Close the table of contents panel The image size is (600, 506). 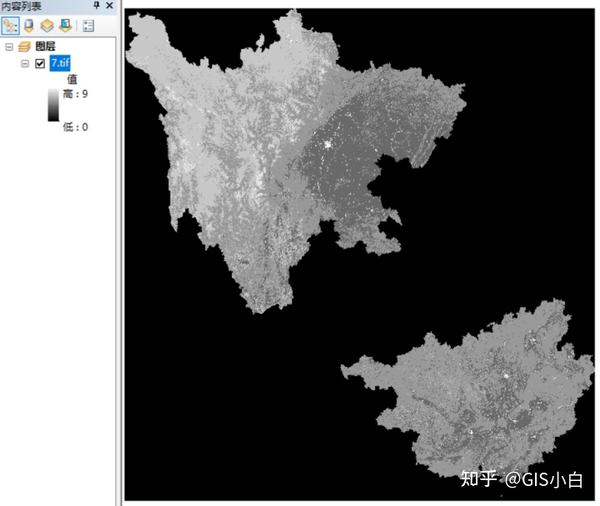(109, 5)
